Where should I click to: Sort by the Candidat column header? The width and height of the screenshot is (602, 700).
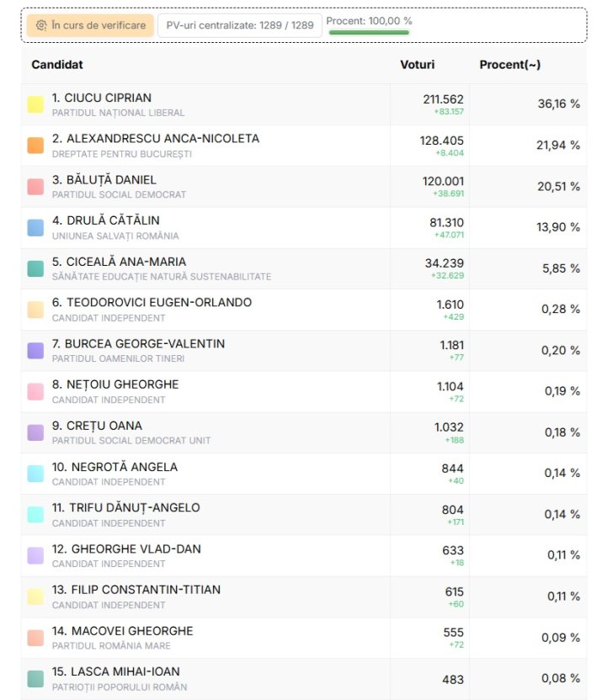pos(57,65)
